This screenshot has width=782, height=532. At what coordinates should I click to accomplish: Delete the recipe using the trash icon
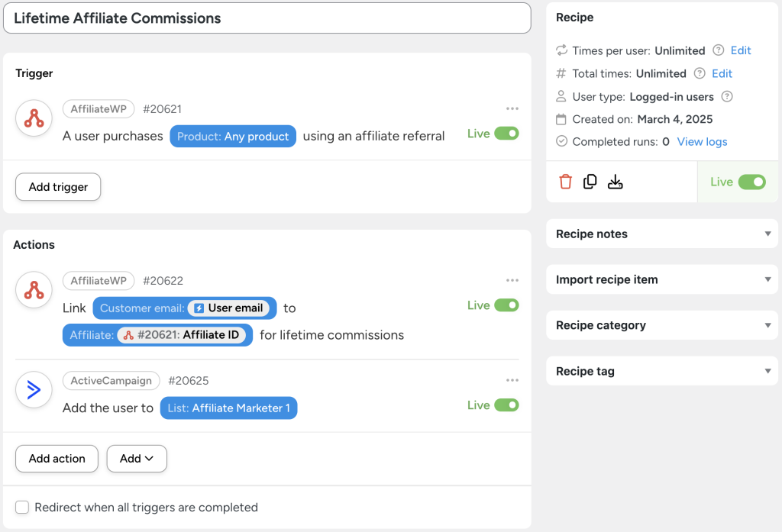click(x=565, y=182)
